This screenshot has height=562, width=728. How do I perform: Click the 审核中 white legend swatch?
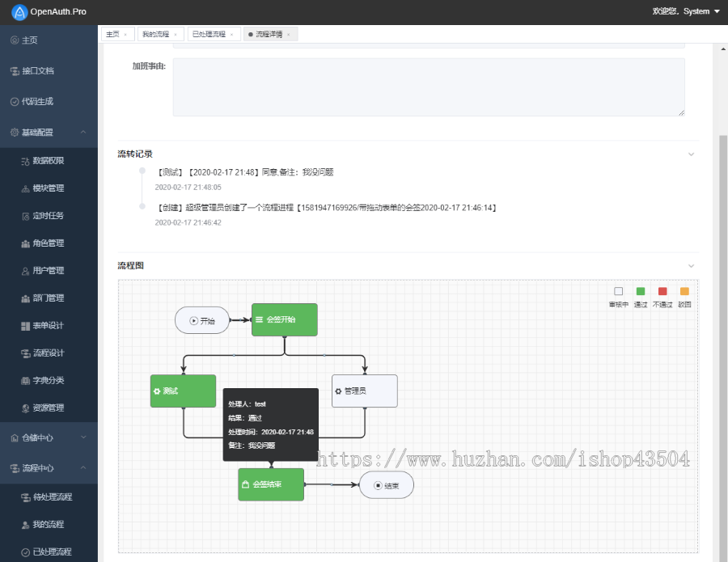(x=619, y=291)
